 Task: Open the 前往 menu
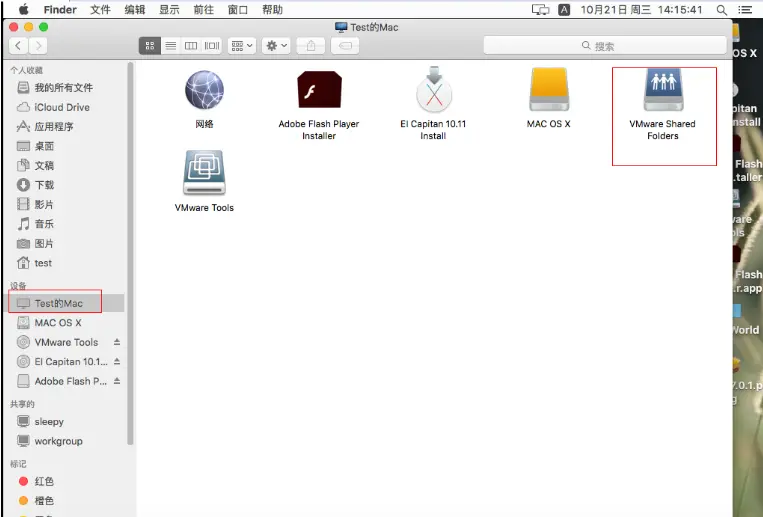click(203, 10)
